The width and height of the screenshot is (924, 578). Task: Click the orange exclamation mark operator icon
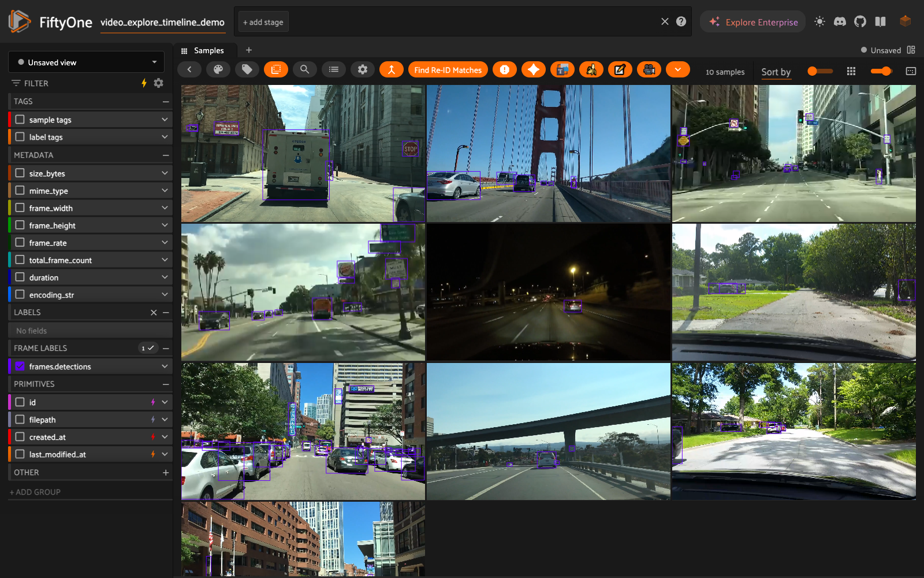click(x=505, y=69)
